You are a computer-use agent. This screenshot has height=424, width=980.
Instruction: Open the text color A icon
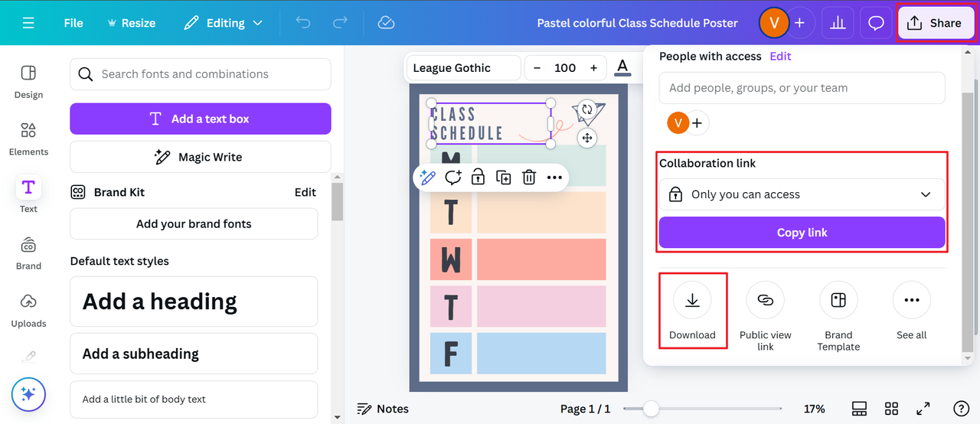[x=622, y=68]
